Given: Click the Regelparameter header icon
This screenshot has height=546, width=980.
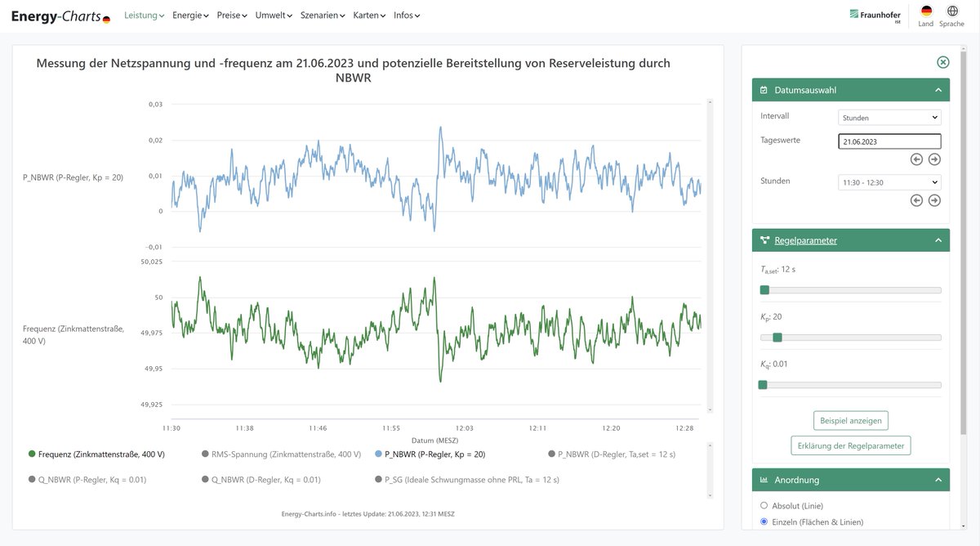Looking at the screenshot, I should [x=764, y=240].
